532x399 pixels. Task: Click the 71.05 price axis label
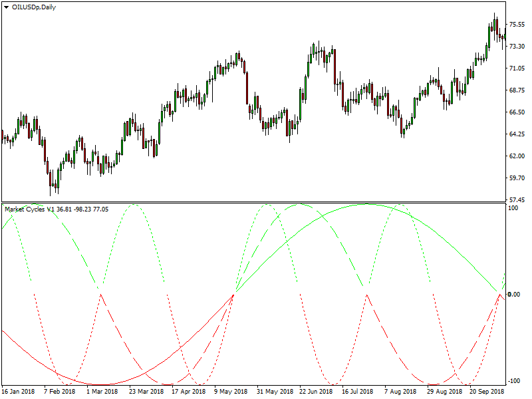point(517,68)
